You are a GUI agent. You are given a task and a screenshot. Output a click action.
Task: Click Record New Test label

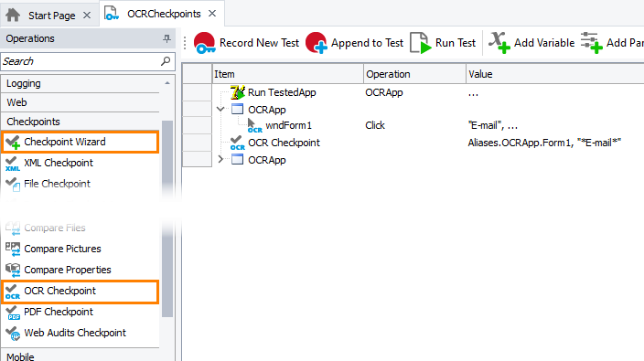(259, 43)
